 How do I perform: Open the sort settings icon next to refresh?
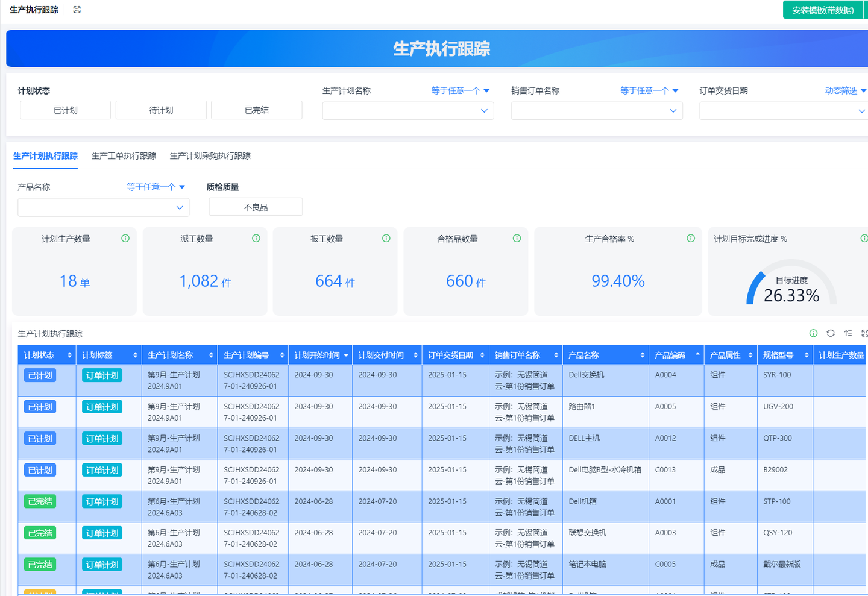(848, 333)
